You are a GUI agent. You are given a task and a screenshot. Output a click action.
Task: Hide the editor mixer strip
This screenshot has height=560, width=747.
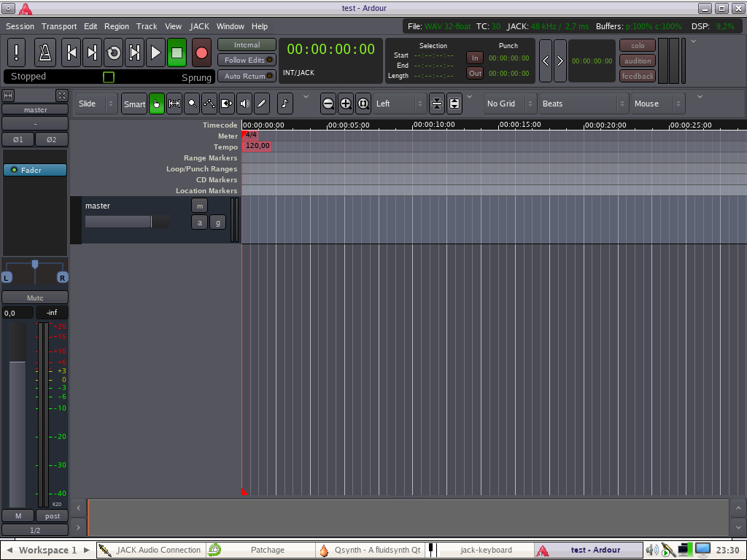[x=62, y=96]
